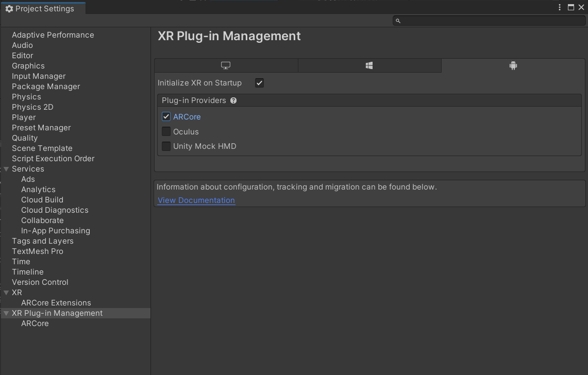Toggle Initialize XR on Startup checkbox
Viewport: 588px width, 375px height.
click(x=259, y=83)
